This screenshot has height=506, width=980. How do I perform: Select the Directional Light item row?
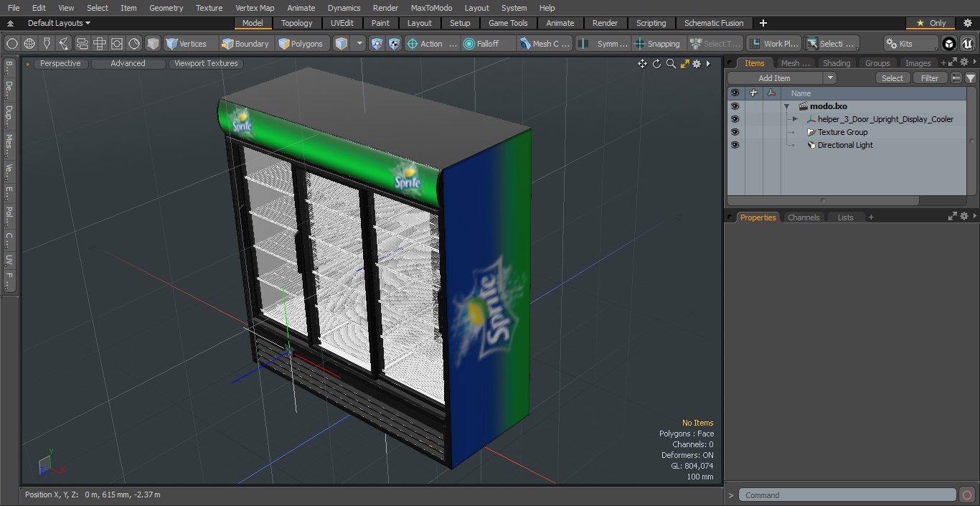coord(847,145)
